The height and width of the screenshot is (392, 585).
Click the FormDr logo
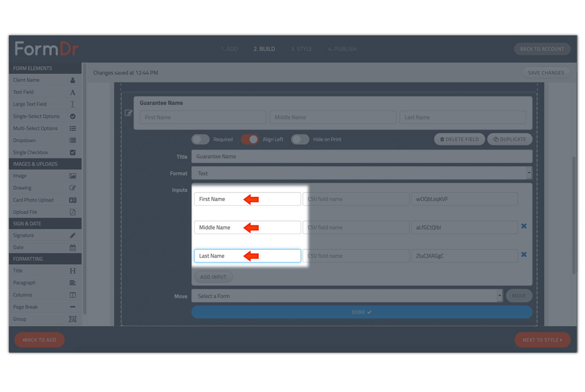pos(46,49)
